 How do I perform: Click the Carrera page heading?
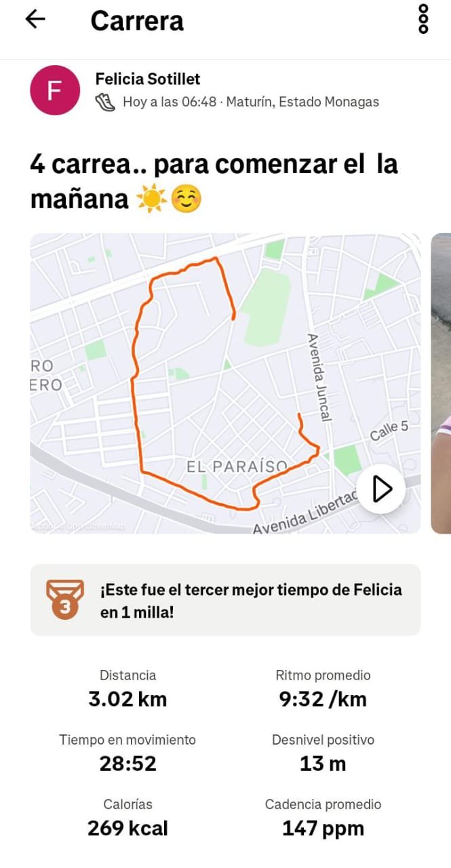(x=137, y=20)
